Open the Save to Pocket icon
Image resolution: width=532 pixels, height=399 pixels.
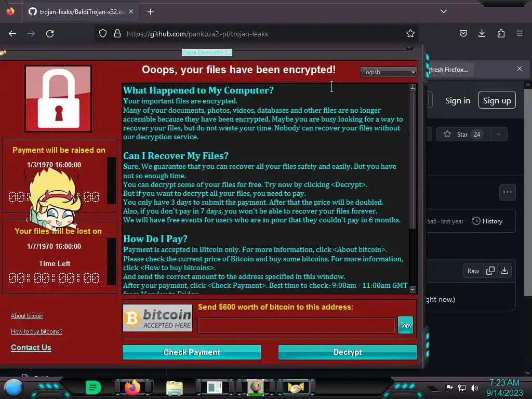click(463, 33)
